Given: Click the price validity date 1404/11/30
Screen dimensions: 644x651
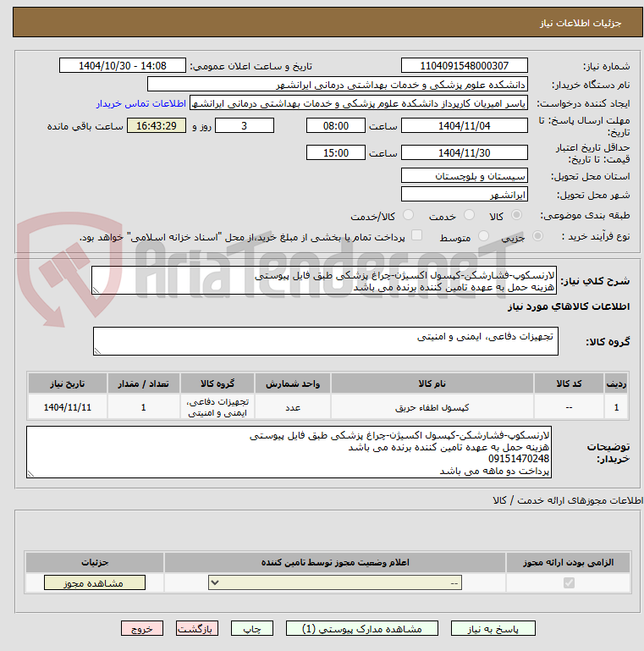Looking at the screenshot, I should click(465, 152).
